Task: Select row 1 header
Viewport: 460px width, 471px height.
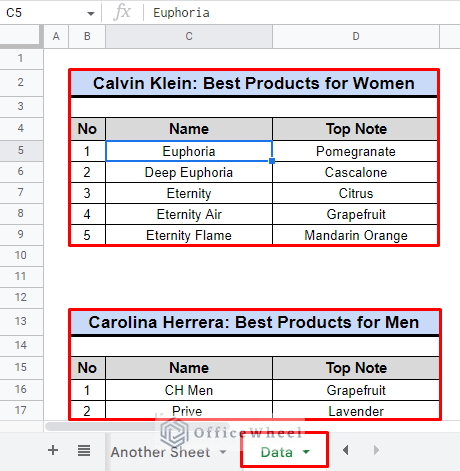Action: 21,58
